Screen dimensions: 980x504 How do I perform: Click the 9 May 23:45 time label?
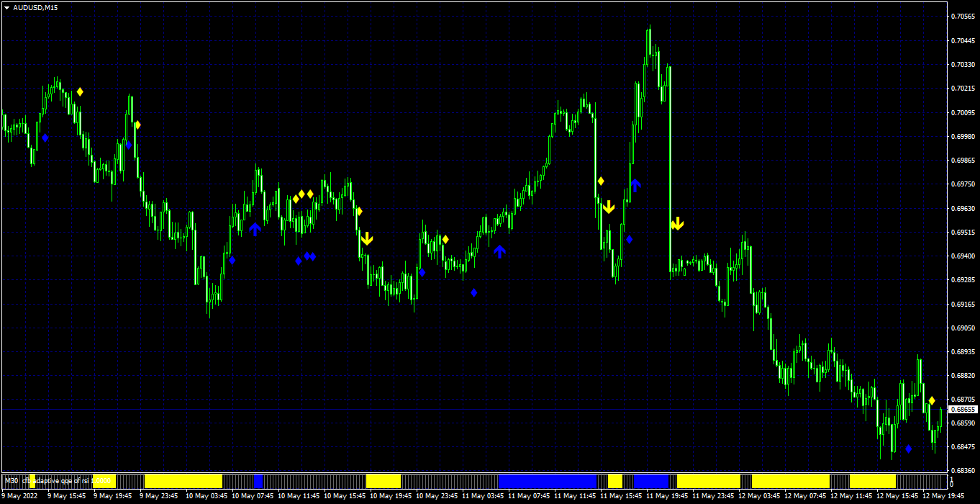[x=159, y=495]
